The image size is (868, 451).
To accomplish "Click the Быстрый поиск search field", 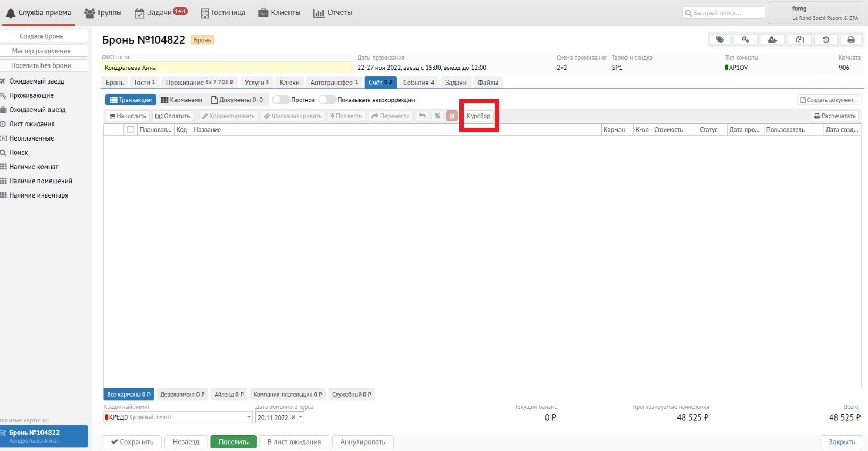I will point(724,13).
